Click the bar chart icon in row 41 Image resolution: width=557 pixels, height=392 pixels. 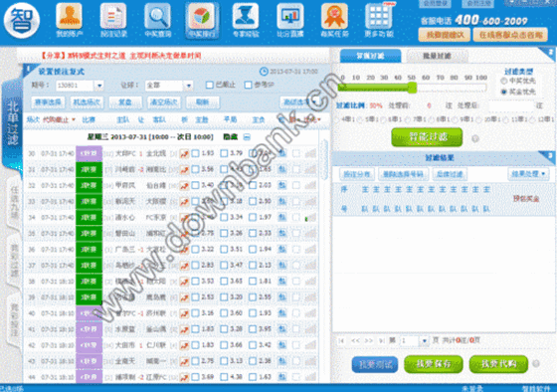(310, 329)
